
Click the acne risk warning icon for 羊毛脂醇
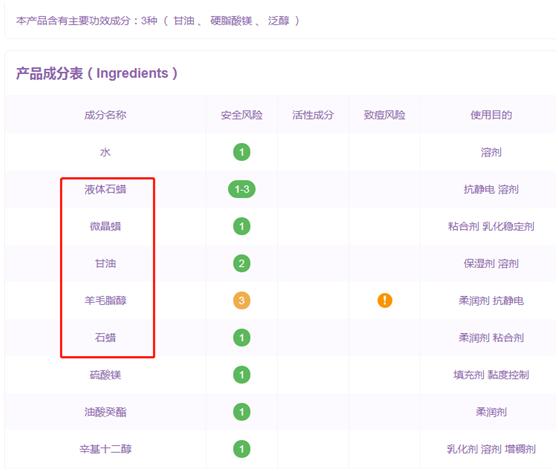(x=385, y=300)
